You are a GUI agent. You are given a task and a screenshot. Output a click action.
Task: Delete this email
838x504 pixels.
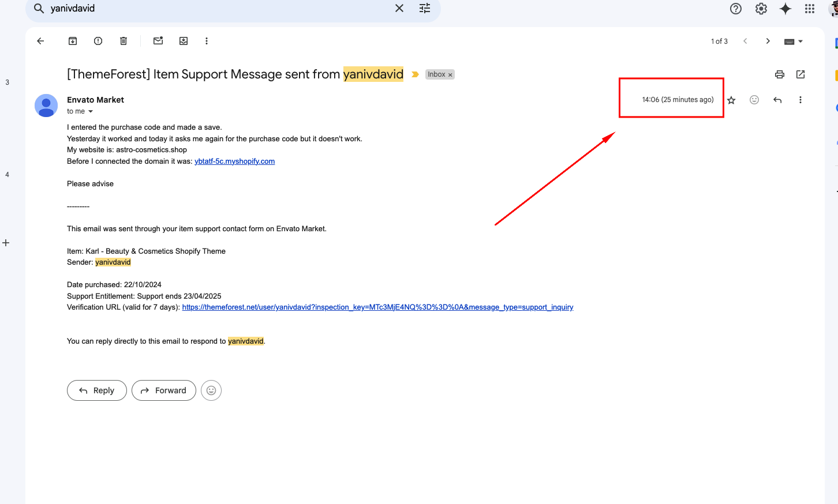pos(124,41)
